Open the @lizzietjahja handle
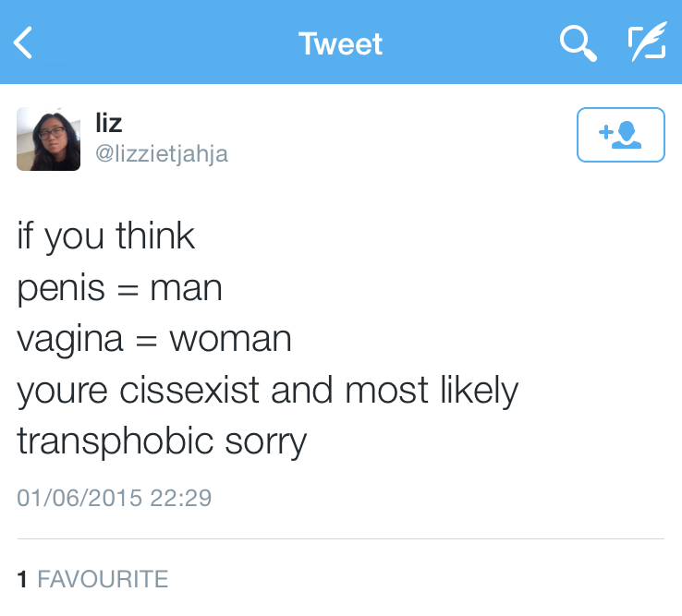Viewport: 682px width, 616px height. 162,154
